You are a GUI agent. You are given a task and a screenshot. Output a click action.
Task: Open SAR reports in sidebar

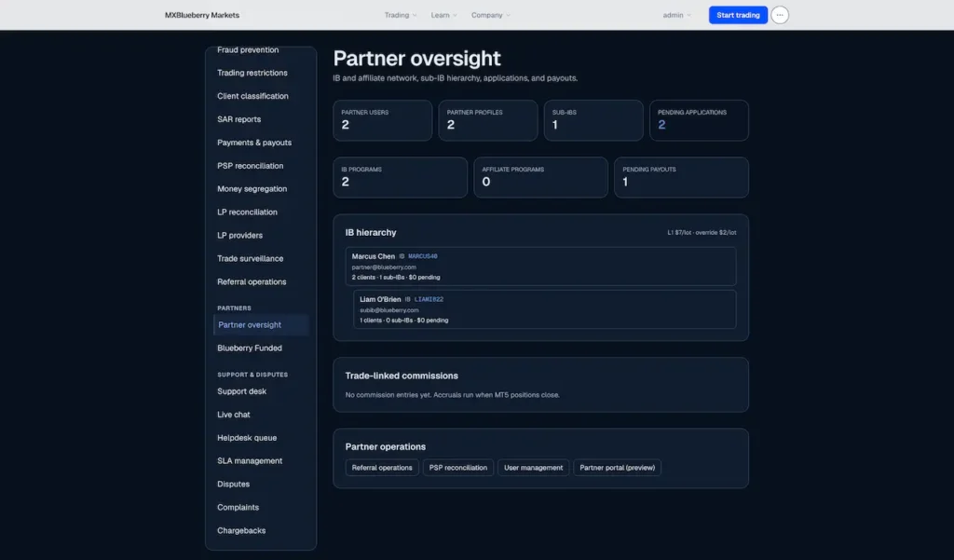[x=239, y=119]
